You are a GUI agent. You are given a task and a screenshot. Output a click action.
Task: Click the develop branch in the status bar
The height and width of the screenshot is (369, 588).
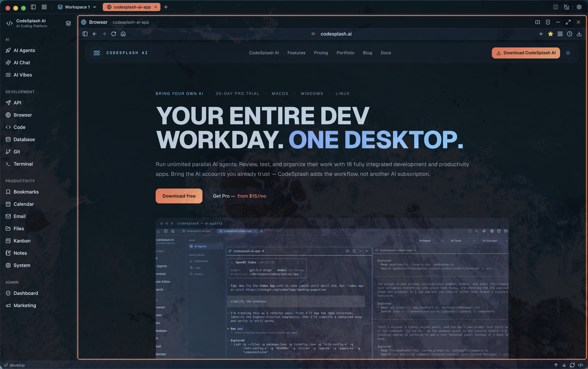(x=14, y=365)
